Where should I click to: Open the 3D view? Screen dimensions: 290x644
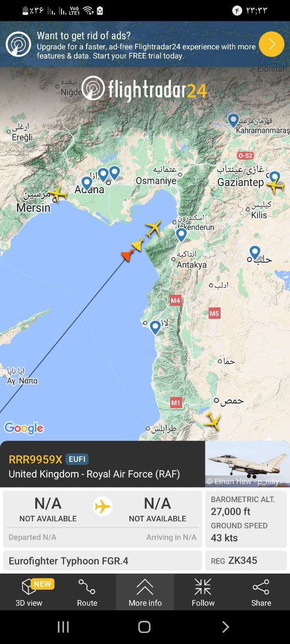coord(29,592)
